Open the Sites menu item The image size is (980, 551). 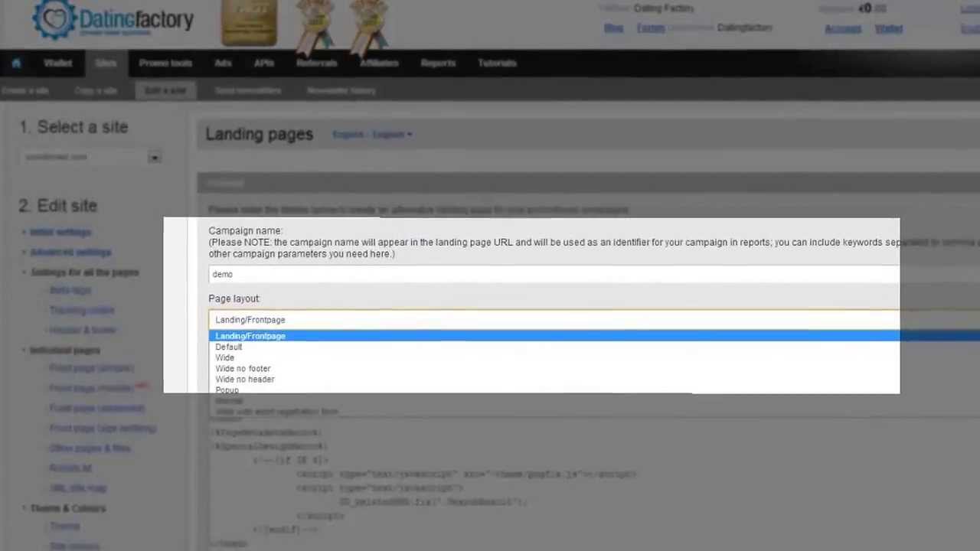point(106,64)
